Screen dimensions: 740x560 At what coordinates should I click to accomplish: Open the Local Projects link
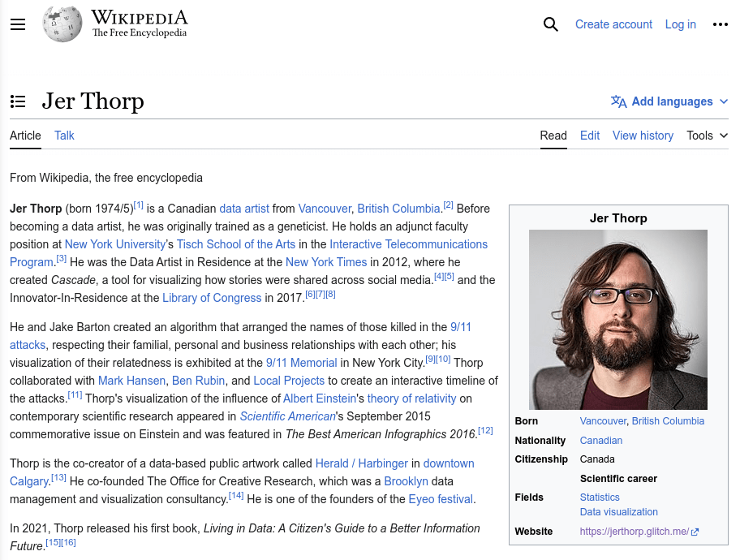pyautogui.click(x=289, y=381)
